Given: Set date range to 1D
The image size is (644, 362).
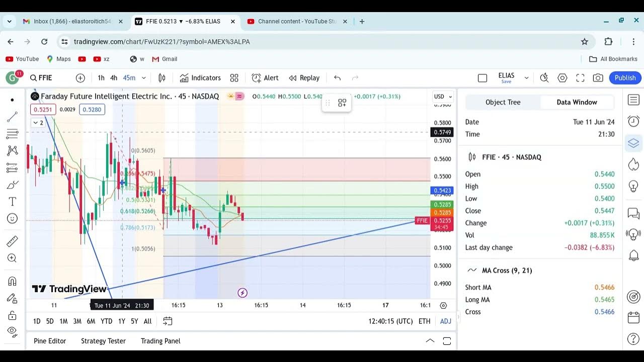Looking at the screenshot, I should 37,321.
